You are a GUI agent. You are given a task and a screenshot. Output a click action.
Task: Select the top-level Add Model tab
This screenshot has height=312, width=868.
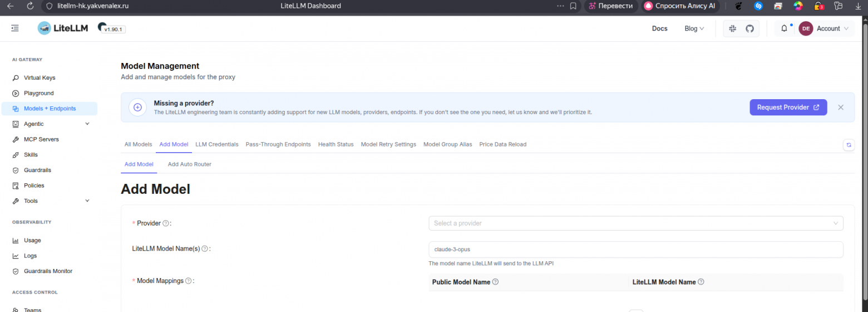[x=174, y=144]
